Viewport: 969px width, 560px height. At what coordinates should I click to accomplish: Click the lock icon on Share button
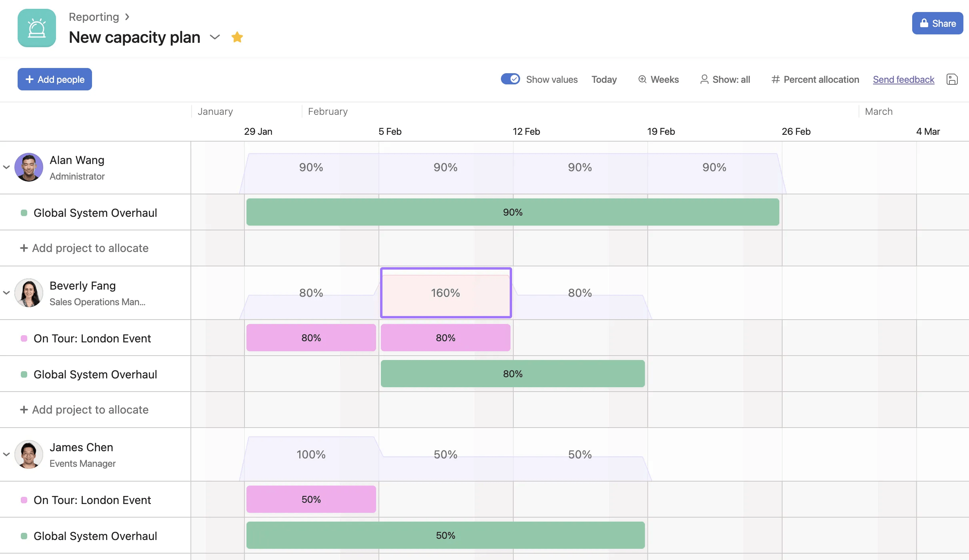pyautogui.click(x=924, y=23)
